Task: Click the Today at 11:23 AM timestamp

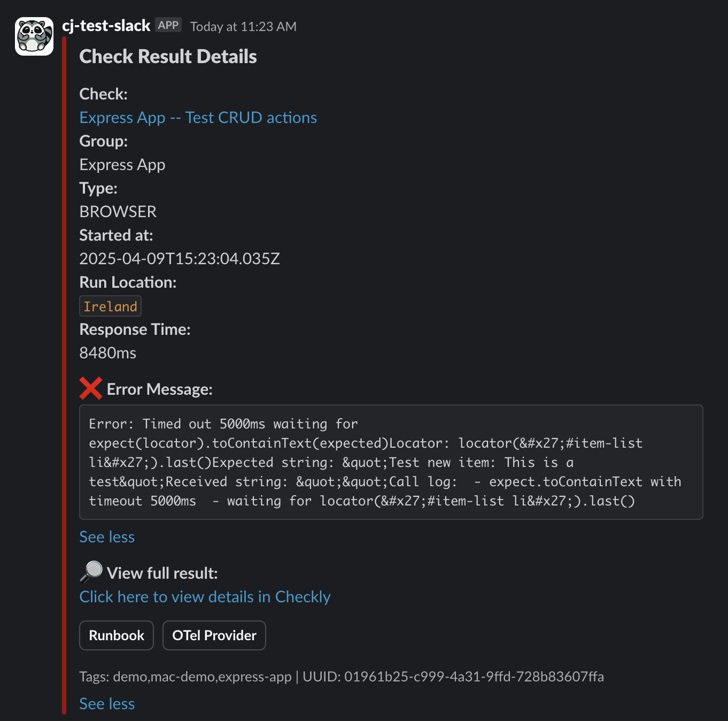Action: tap(242, 26)
